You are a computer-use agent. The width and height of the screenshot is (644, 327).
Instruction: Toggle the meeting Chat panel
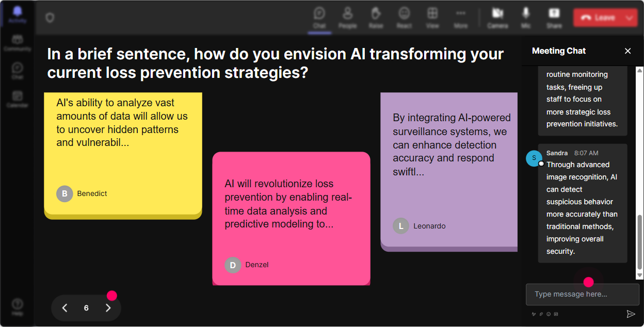(x=319, y=18)
